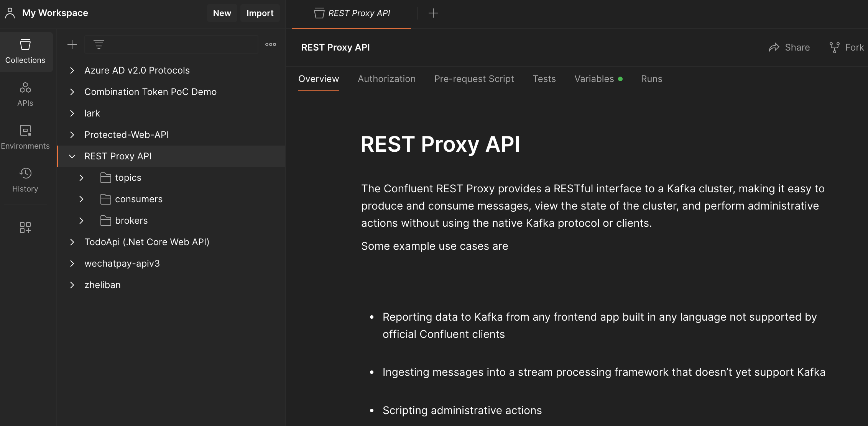Open the collections three-dot options menu
The image size is (868, 426).
pyautogui.click(x=271, y=44)
